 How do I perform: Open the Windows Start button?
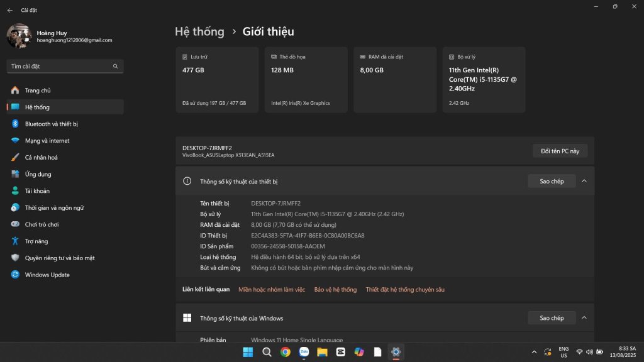[x=248, y=352]
